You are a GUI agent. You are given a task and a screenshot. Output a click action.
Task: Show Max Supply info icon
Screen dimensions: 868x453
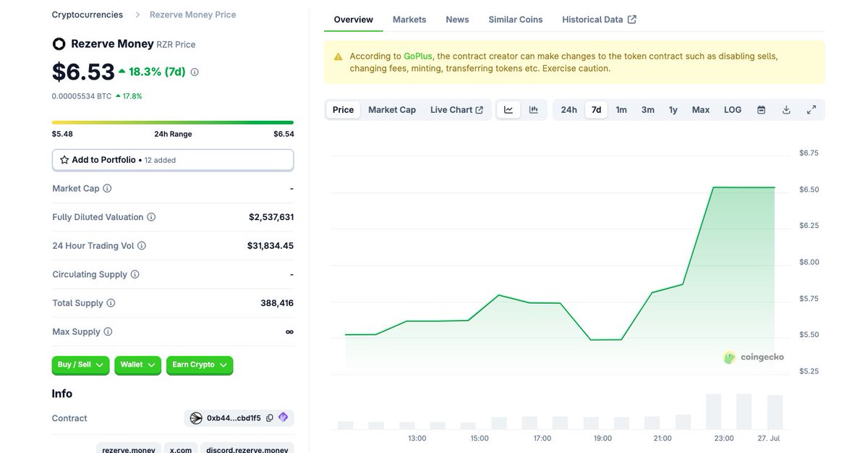coord(108,331)
